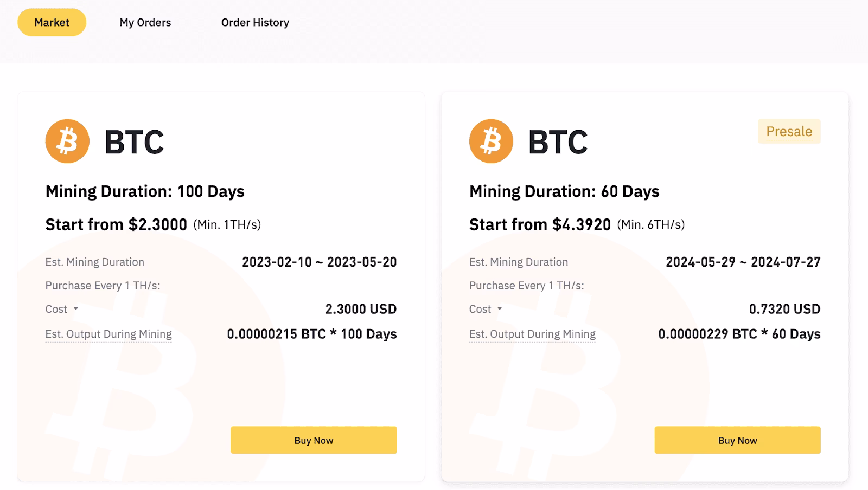Select the orange Bitcoin badge next to the left BTC label
868x490 pixels.
coord(66,140)
